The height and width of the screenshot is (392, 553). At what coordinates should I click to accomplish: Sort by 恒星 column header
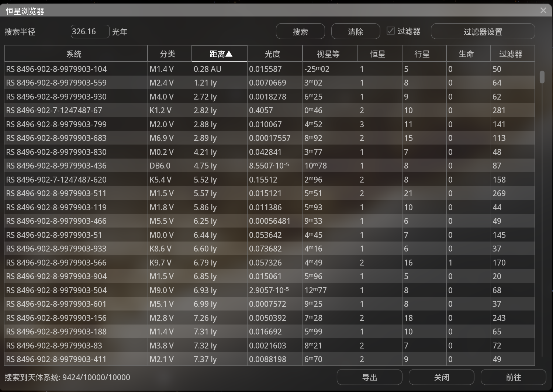[380, 54]
